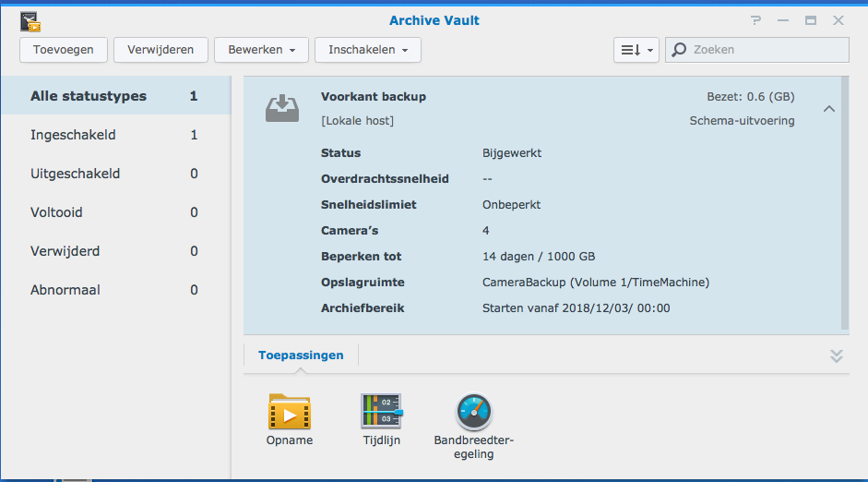
Task: Open the Inschakelen dropdown menu
Action: point(367,50)
